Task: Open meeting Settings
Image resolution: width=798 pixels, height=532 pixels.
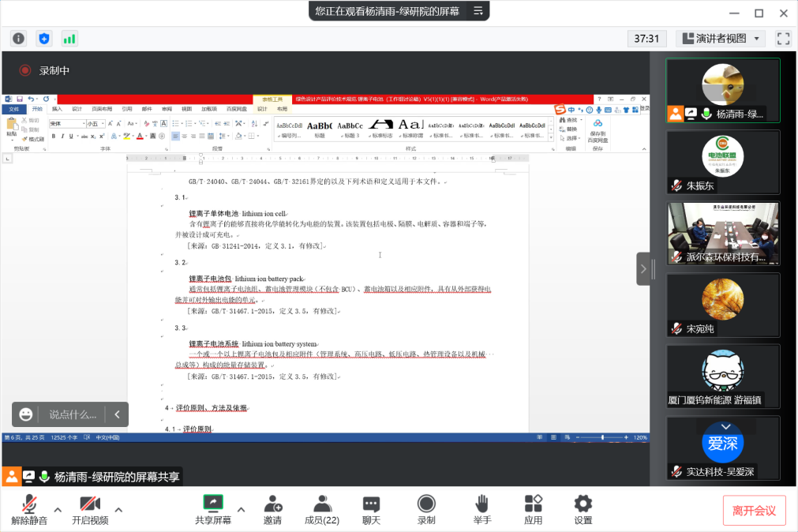Action: [x=583, y=510]
